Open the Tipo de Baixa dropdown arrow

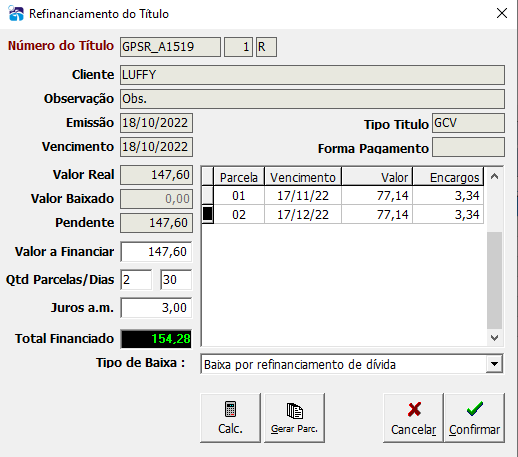(494, 364)
